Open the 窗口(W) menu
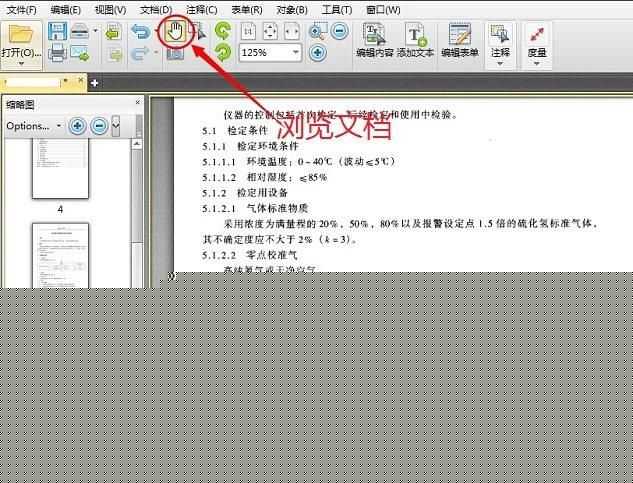 [383, 10]
